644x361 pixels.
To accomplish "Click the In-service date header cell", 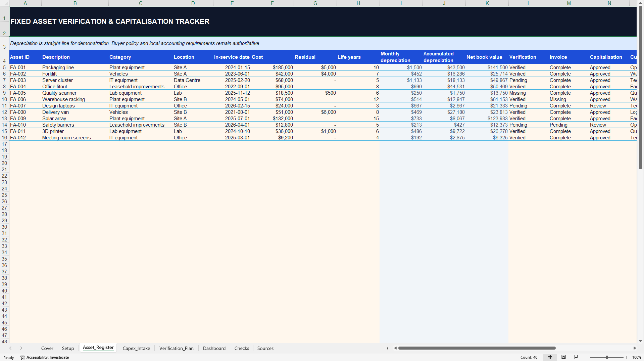I will pos(232,57).
